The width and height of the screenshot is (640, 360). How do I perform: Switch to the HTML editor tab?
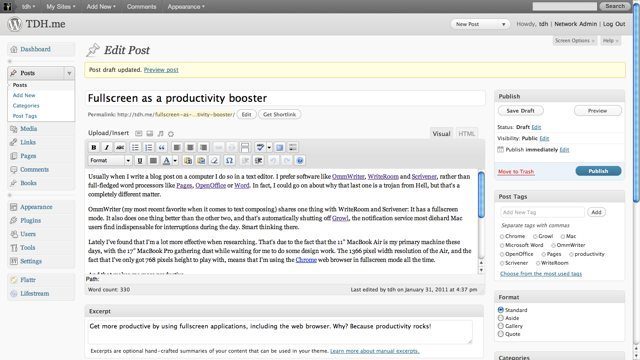[466, 133]
